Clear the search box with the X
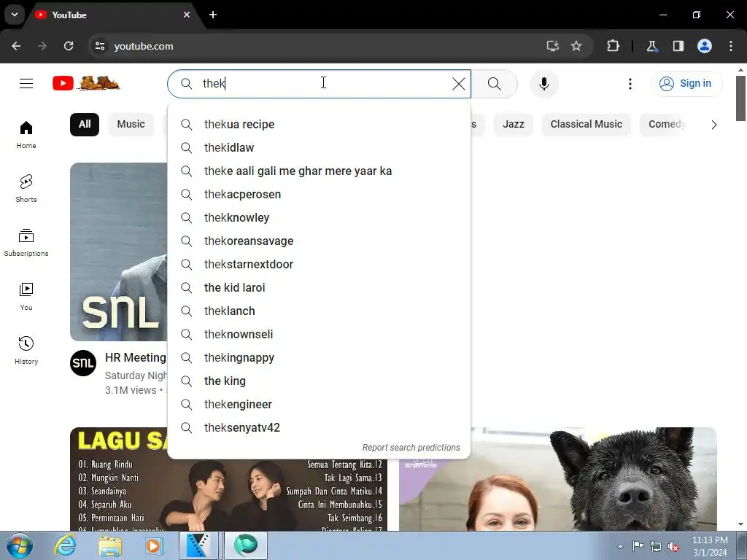Image resolution: width=747 pixels, height=560 pixels. pyautogui.click(x=458, y=84)
